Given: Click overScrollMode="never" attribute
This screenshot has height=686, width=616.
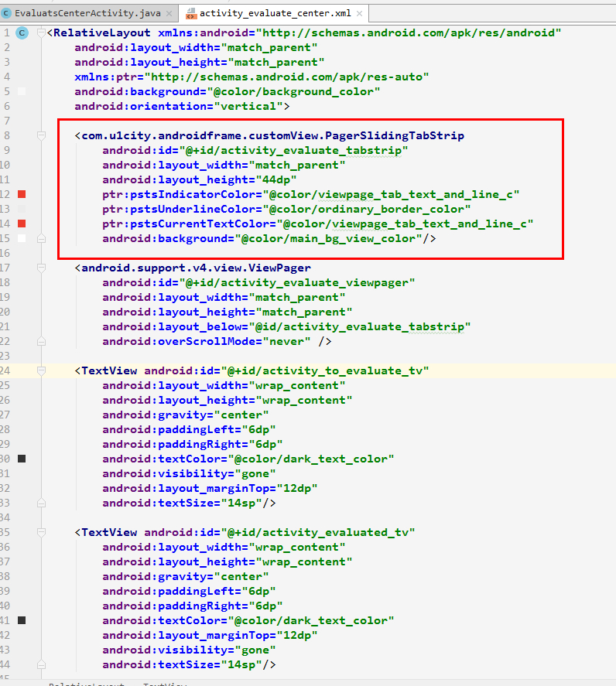Looking at the screenshot, I should (x=206, y=341).
